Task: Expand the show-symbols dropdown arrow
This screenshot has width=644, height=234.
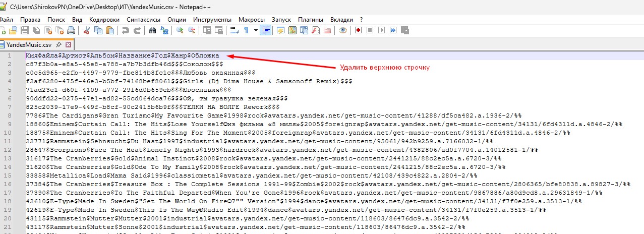Action: (256, 30)
